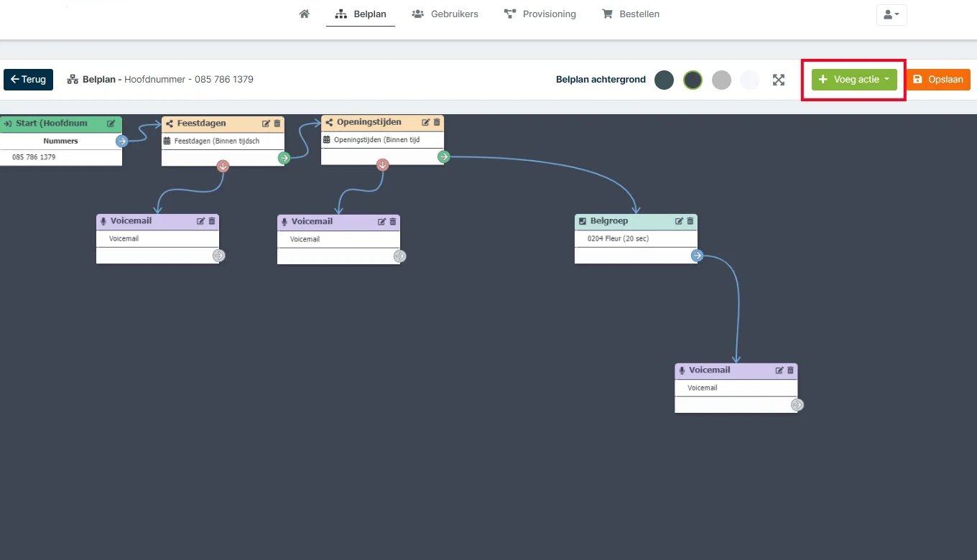This screenshot has height=560, width=977.
Task: Edit the Voicemail node linked from Openingstijden
Action: (381, 222)
